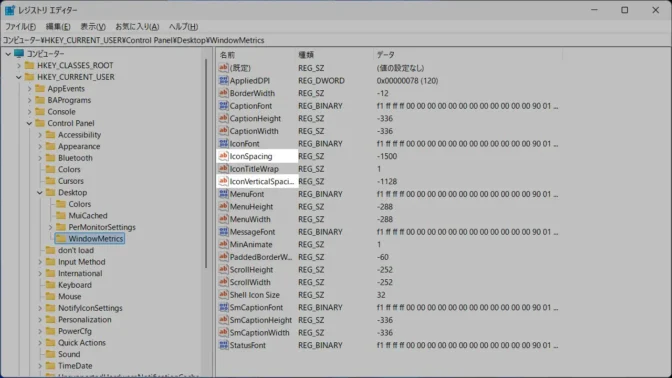Click the registry path address bar

(336, 40)
